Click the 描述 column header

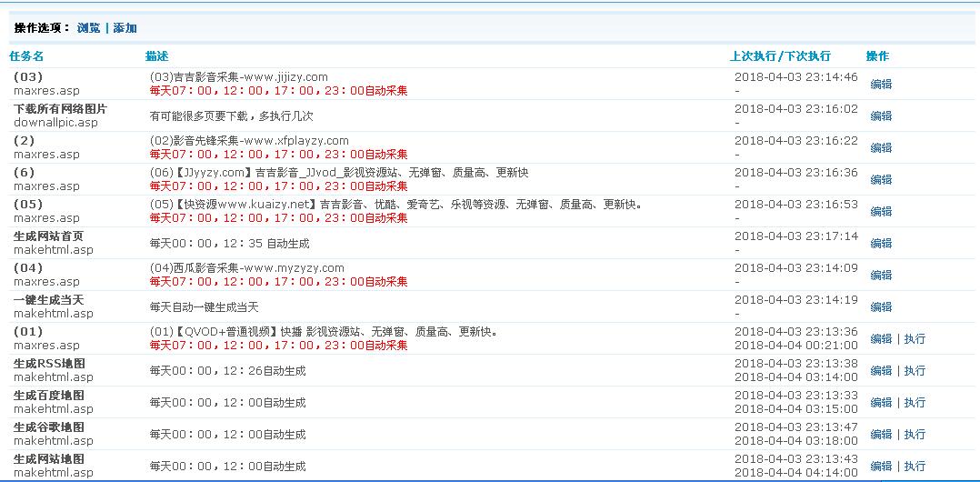(156, 56)
